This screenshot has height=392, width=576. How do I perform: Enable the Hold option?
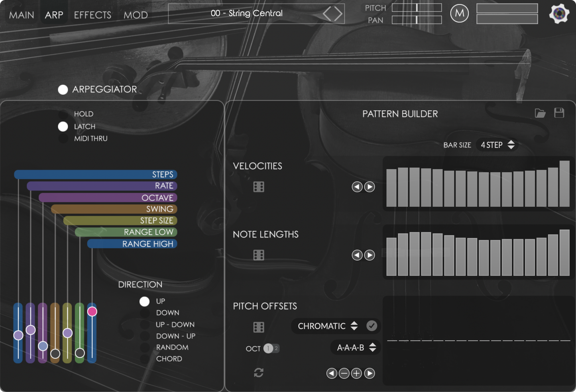[63, 114]
